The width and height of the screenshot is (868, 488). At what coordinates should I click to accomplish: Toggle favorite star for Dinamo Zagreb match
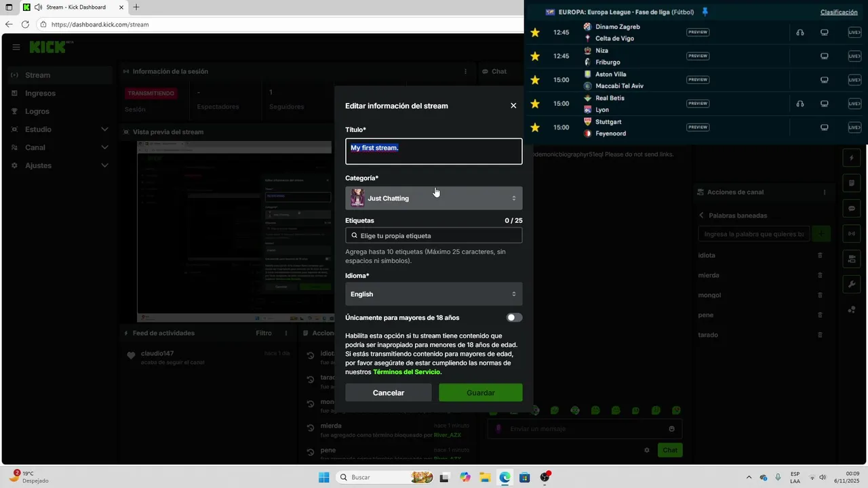pos(535,33)
